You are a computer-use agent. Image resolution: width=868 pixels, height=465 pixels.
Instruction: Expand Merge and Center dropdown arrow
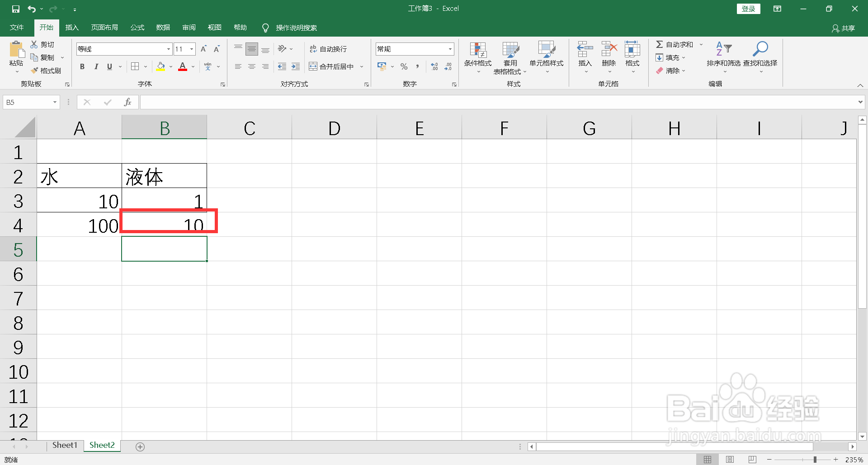(362, 66)
